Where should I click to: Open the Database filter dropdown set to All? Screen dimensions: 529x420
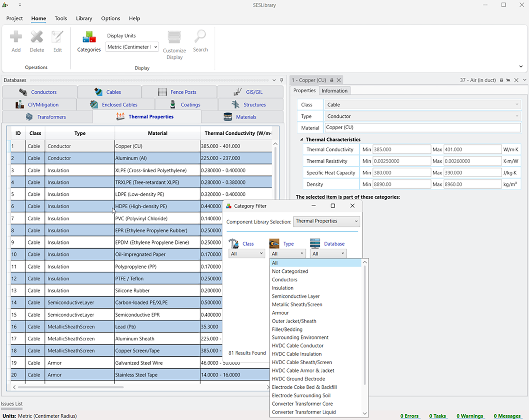click(328, 254)
